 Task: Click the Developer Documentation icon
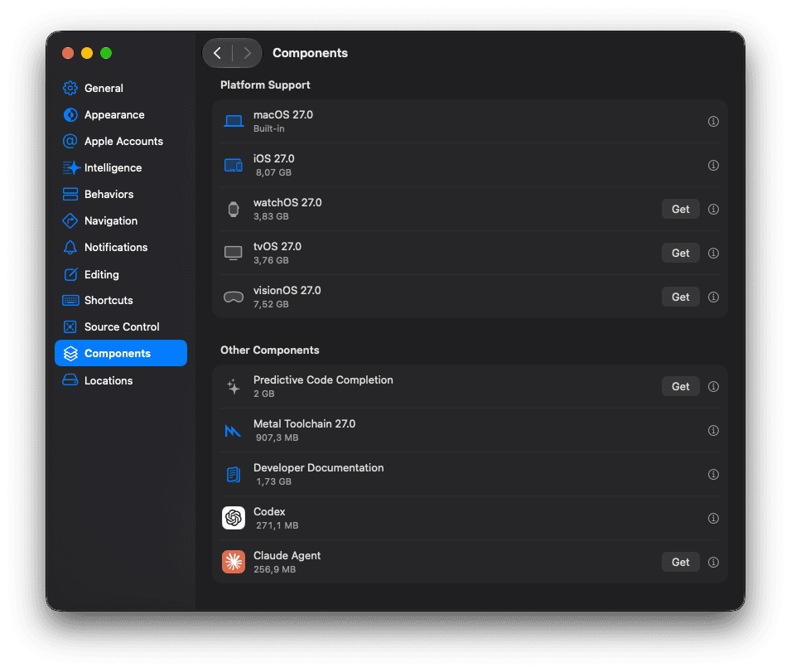tap(233, 474)
